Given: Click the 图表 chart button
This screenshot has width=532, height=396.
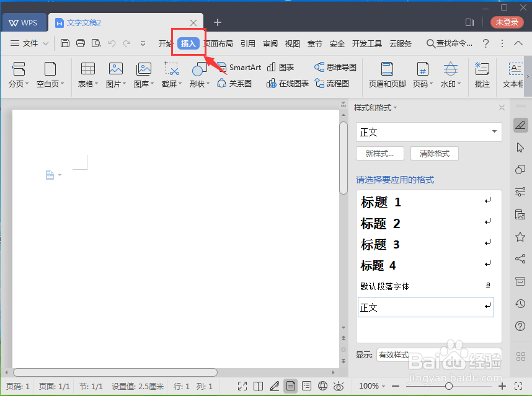Looking at the screenshot, I should (280, 67).
